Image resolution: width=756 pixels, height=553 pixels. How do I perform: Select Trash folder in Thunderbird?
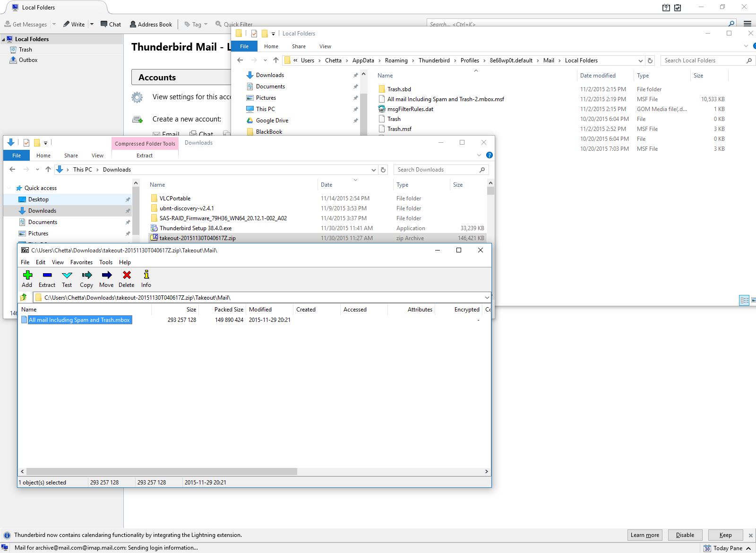coord(26,50)
